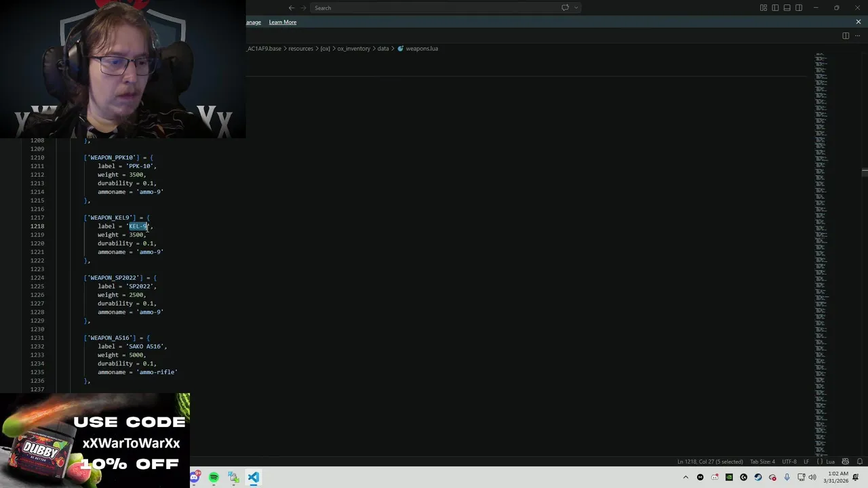Show hidden system tray icons

coord(686,478)
